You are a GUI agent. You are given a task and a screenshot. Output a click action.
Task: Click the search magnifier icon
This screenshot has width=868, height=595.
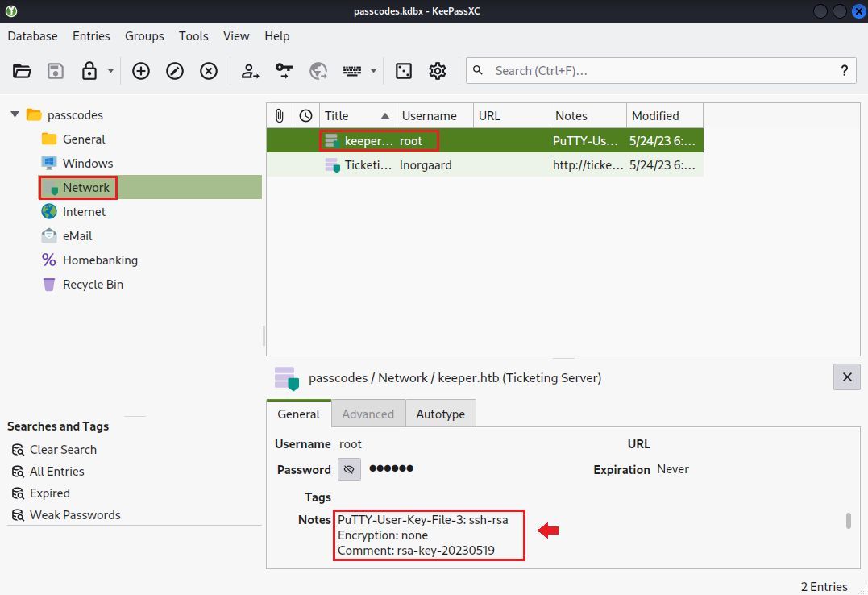pos(478,70)
